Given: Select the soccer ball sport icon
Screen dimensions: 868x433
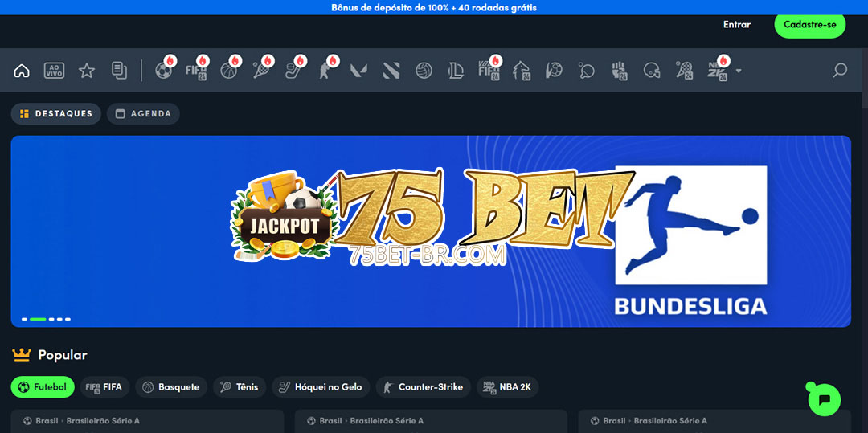Looking at the screenshot, I should pyautogui.click(x=164, y=71).
